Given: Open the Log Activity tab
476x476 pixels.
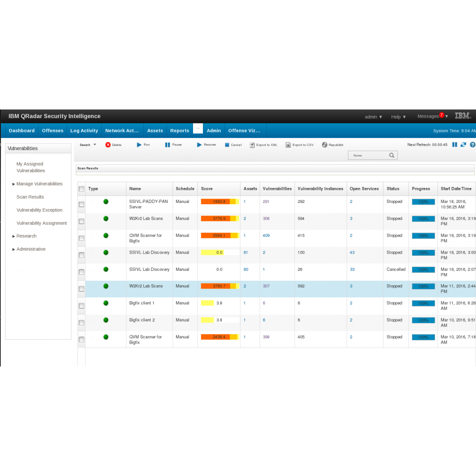Looking at the screenshot, I should click(84, 130).
